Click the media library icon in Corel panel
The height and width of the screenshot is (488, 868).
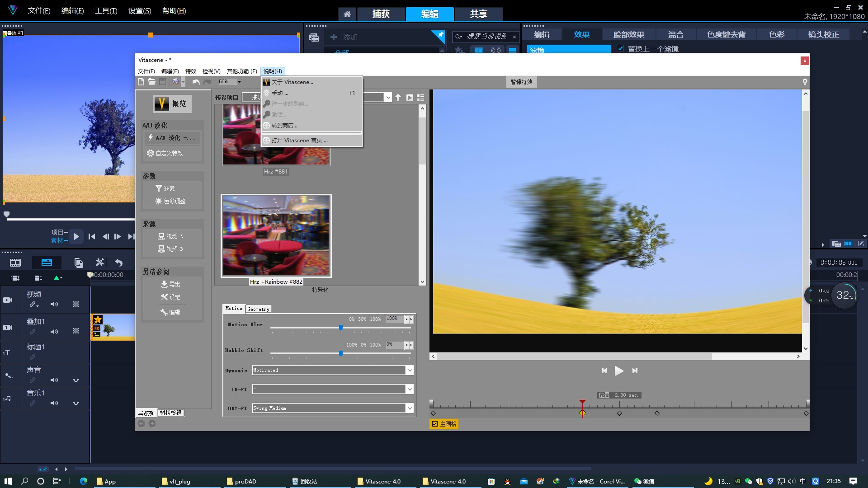click(314, 37)
